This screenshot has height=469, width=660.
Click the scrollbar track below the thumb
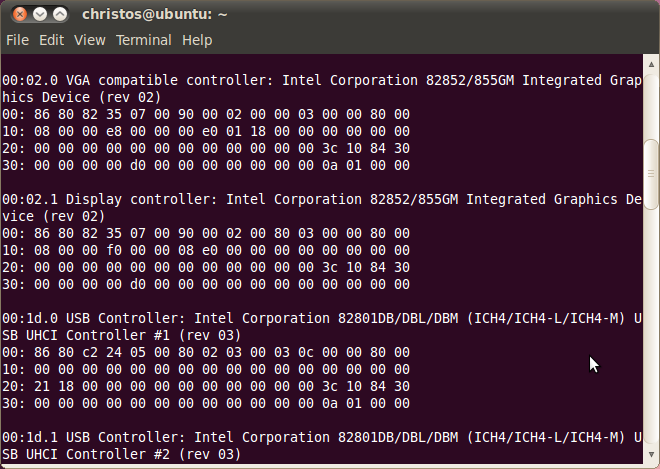651,328
